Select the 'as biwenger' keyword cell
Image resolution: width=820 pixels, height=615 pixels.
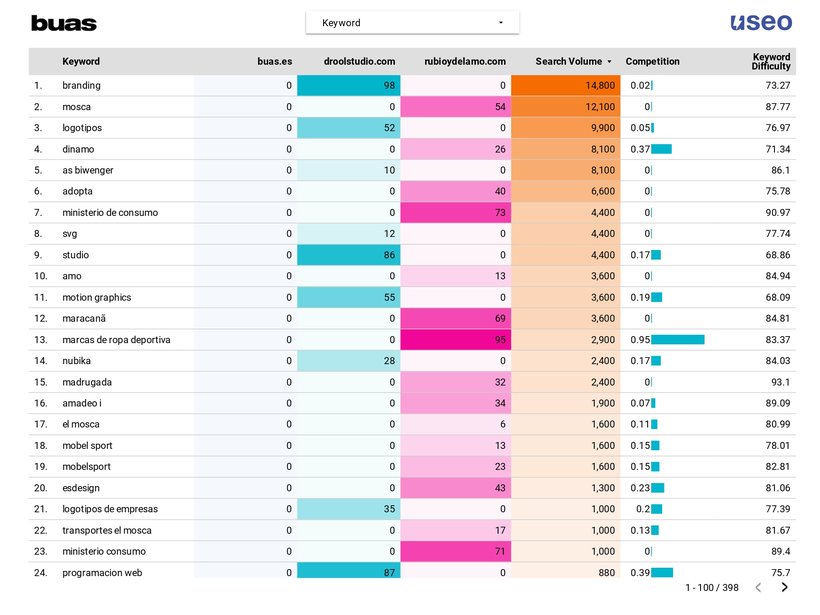click(x=88, y=170)
